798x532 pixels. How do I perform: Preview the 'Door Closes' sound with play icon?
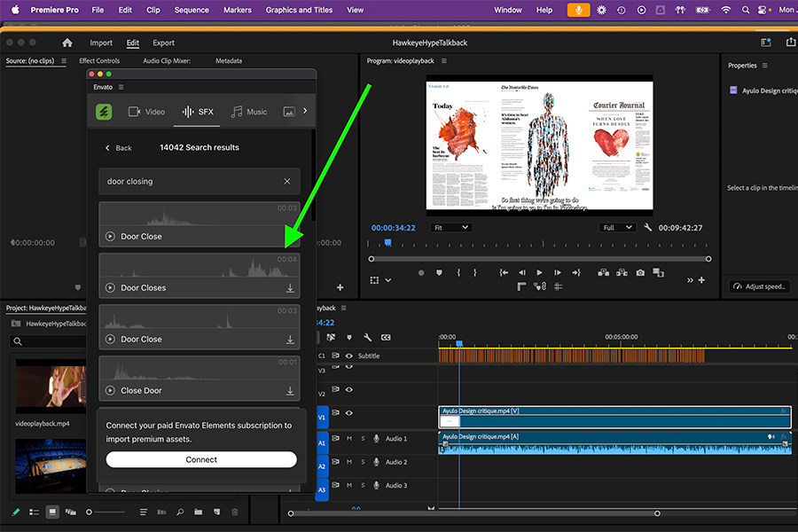(110, 287)
